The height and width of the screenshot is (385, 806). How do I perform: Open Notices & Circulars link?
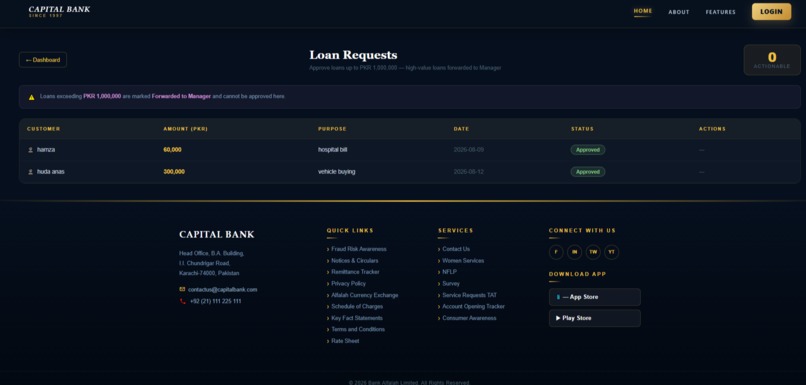coord(354,261)
